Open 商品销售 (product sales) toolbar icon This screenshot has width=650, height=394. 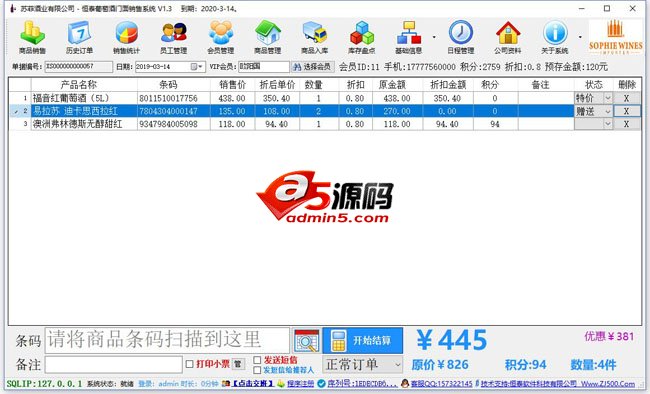click(x=32, y=37)
